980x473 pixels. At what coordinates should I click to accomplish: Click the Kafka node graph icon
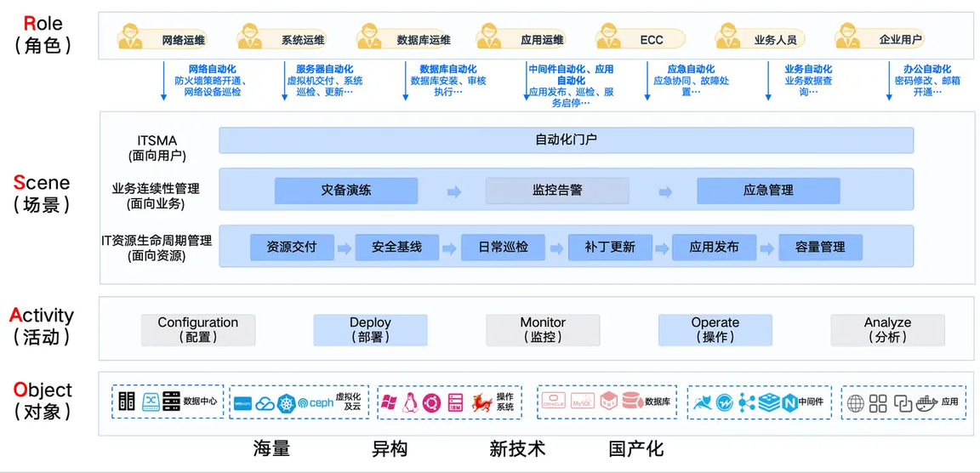pyautogui.click(x=746, y=403)
